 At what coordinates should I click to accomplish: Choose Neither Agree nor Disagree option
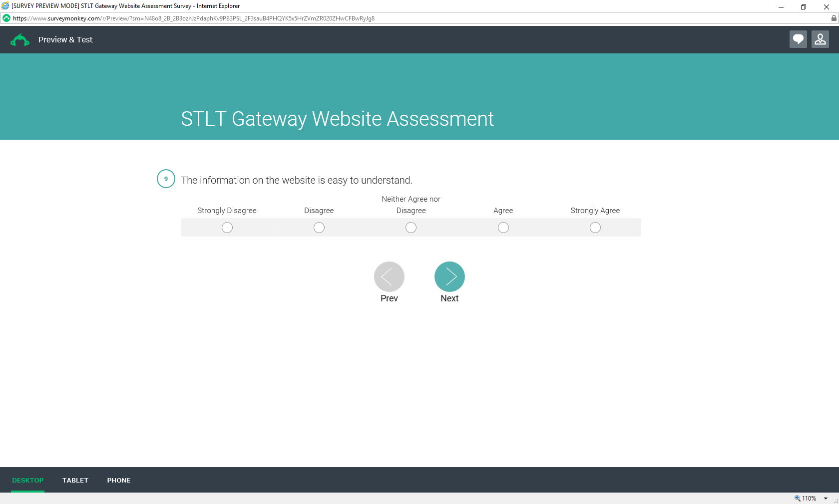(x=411, y=228)
